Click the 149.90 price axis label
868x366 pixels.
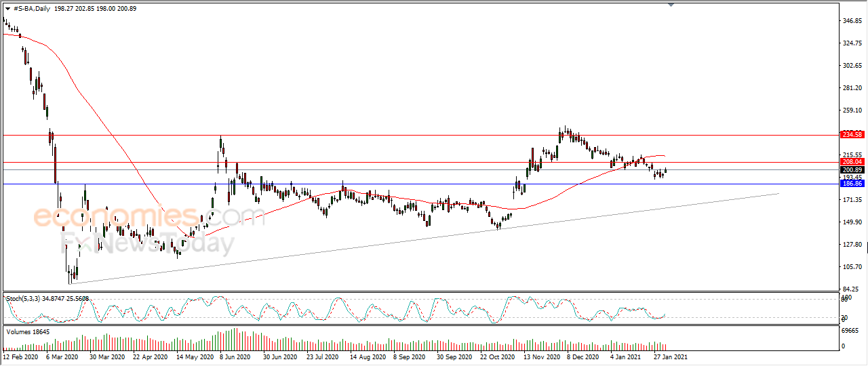pos(852,222)
